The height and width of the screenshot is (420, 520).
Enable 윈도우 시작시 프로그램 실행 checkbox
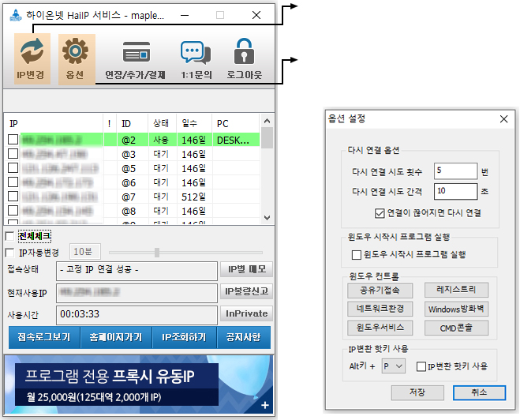pyautogui.click(x=357, y=255)
